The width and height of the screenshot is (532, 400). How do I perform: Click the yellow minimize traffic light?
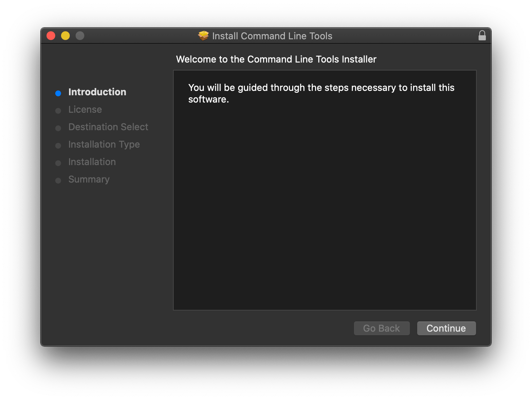click(65, 36)
